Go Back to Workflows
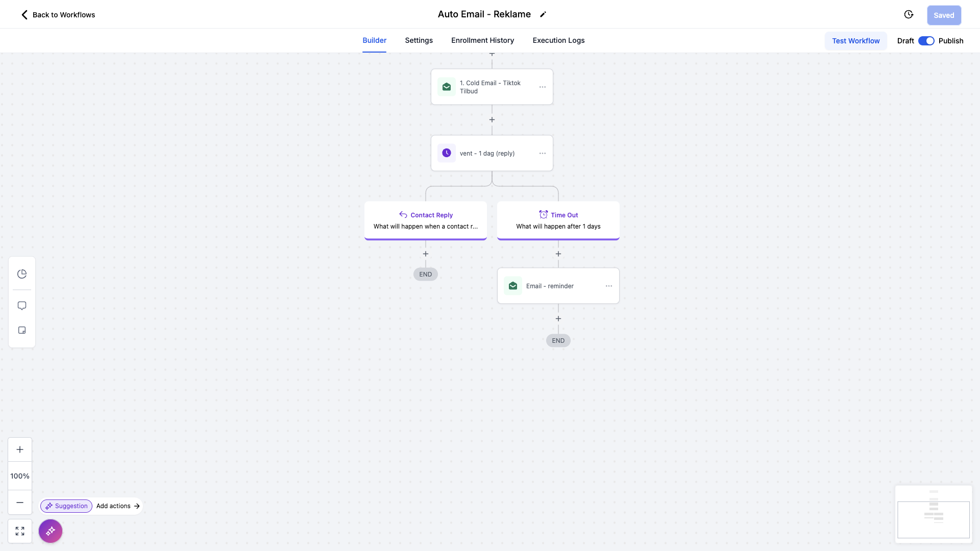The height and width of the screenshot is (551, 980). point(58,15)
